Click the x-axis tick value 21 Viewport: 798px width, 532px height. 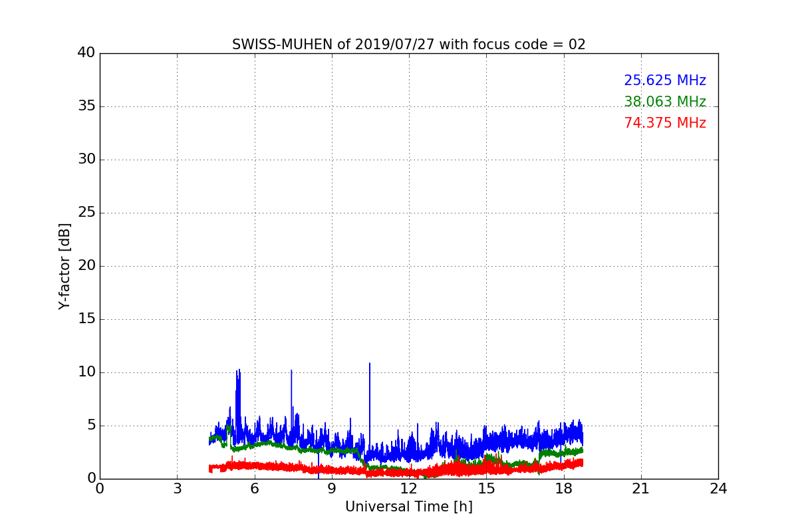pos(641,489)
